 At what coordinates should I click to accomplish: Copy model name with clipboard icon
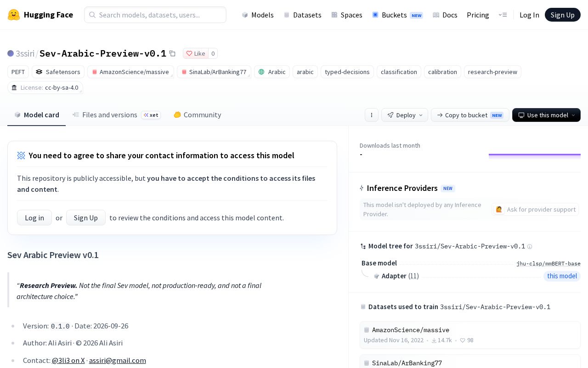172,53
